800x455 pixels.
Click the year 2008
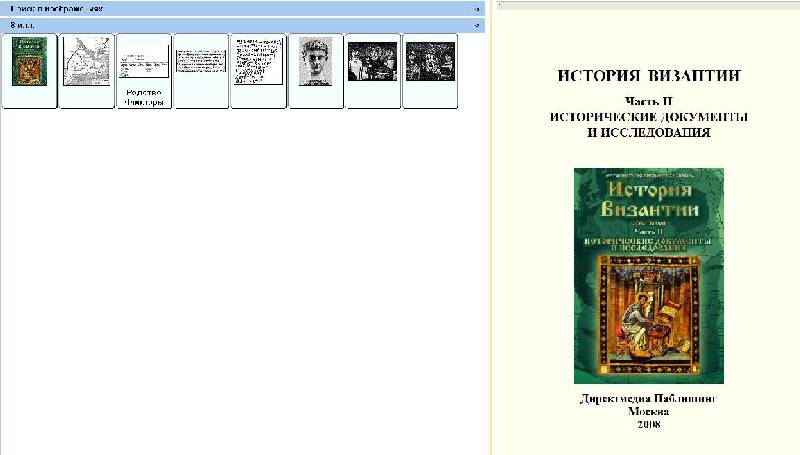coord(648,424)
